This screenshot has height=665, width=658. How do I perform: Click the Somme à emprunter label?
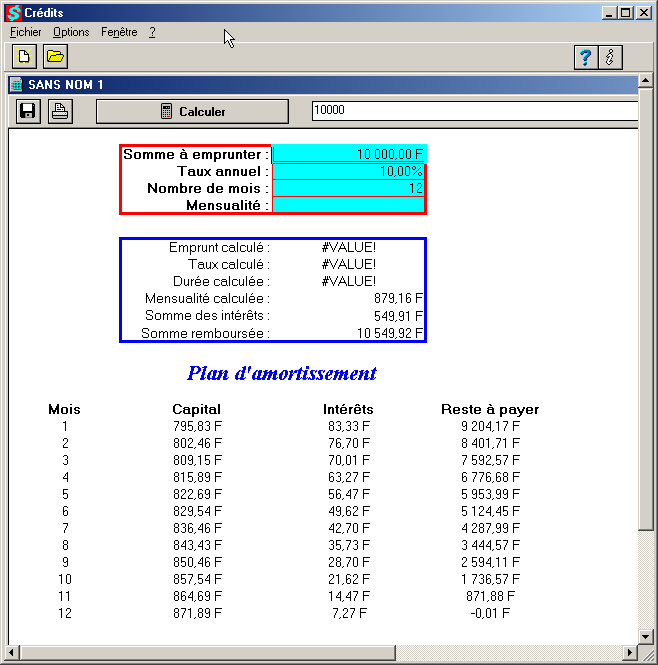[x=196, y=154]
